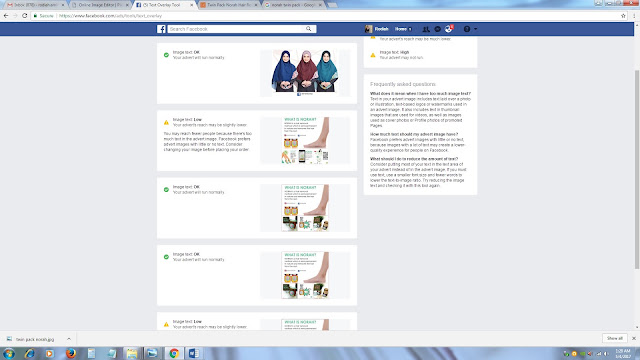This screenshot has width=640, height=360.
Task: Click yellow warning icon on Low result
Action: coord(166,122)
